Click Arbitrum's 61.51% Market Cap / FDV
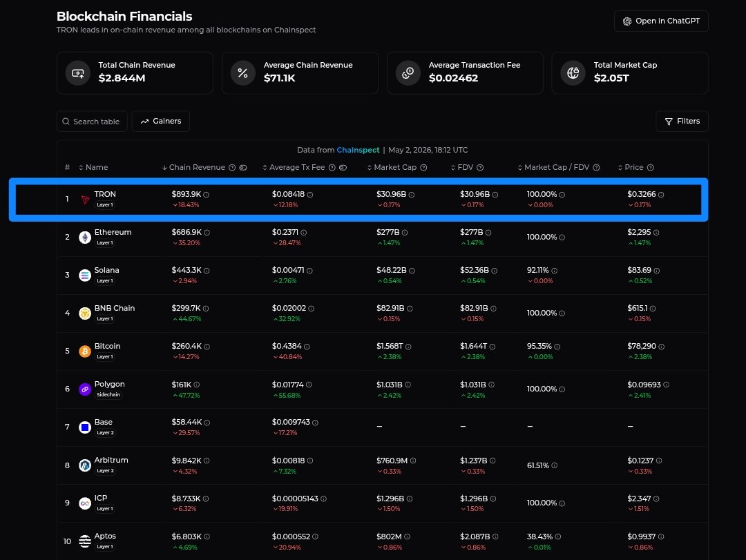 coord(538,465)
